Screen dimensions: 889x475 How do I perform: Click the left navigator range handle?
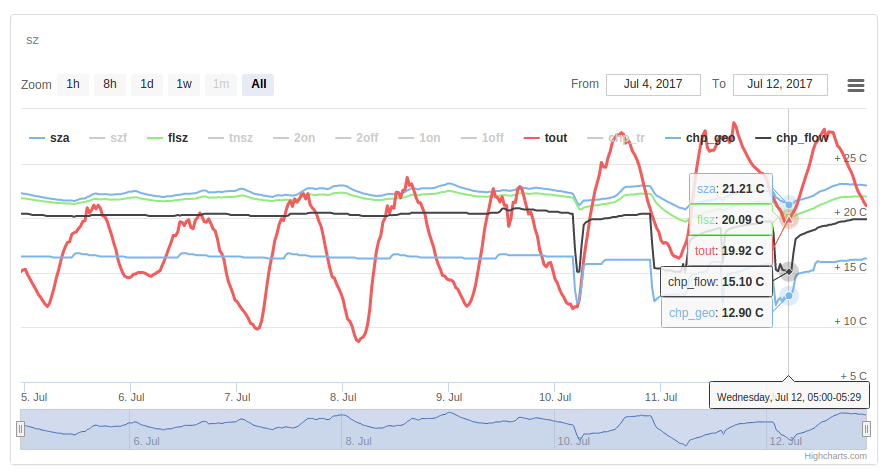20,429
